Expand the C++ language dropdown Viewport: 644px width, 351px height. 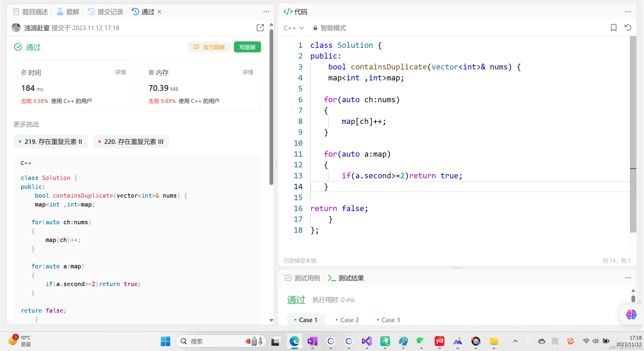point(294,28)
